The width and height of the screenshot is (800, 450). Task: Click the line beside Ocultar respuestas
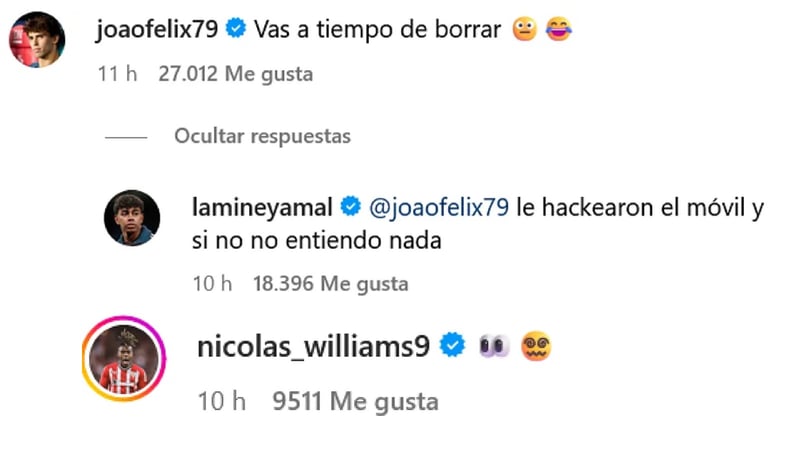click(126, 137)
